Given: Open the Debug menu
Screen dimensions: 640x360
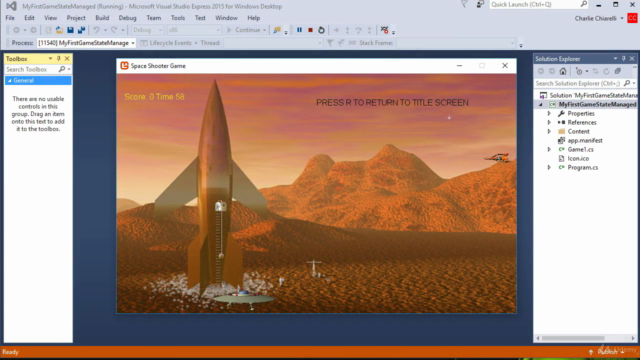Looking at the screenshot, I should pyautogui.click(x=127, y=18).
